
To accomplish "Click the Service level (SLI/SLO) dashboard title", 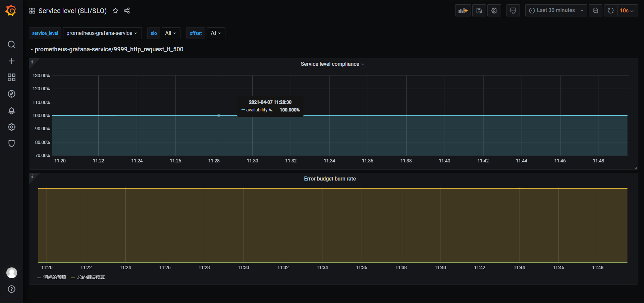I will click(x=72, y=11).
